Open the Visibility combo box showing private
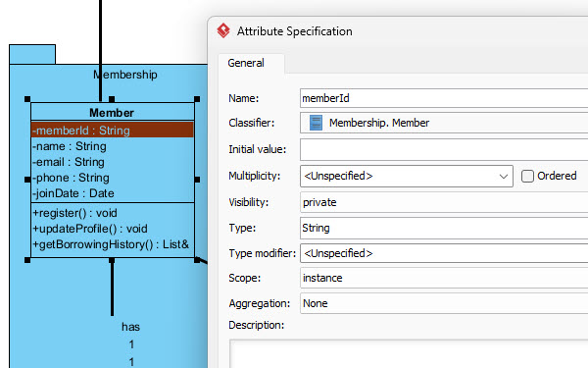This screenshot has height=368, width=588. click(444, 202)
